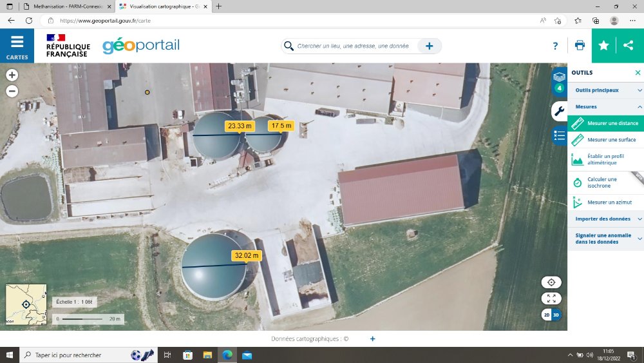Image resolution: width=644 pixels, height=363 pixels.
Task: Collapse the Mesures section
Action: coord(605,106)
